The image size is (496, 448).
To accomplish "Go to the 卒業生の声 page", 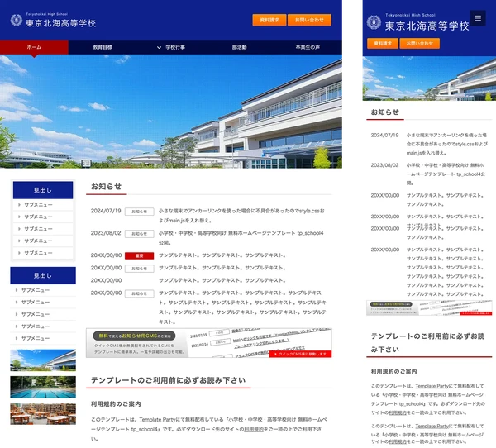I will [x=308, y=47].
